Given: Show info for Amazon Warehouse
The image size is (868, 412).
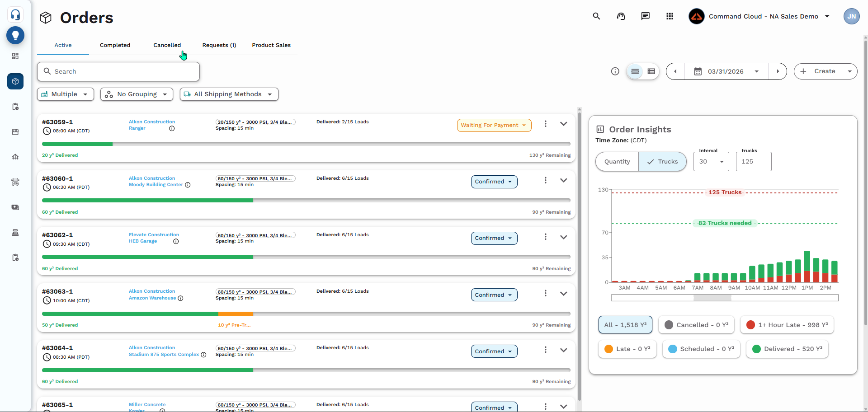Looking at the screenshot, I should pos(180,298).
